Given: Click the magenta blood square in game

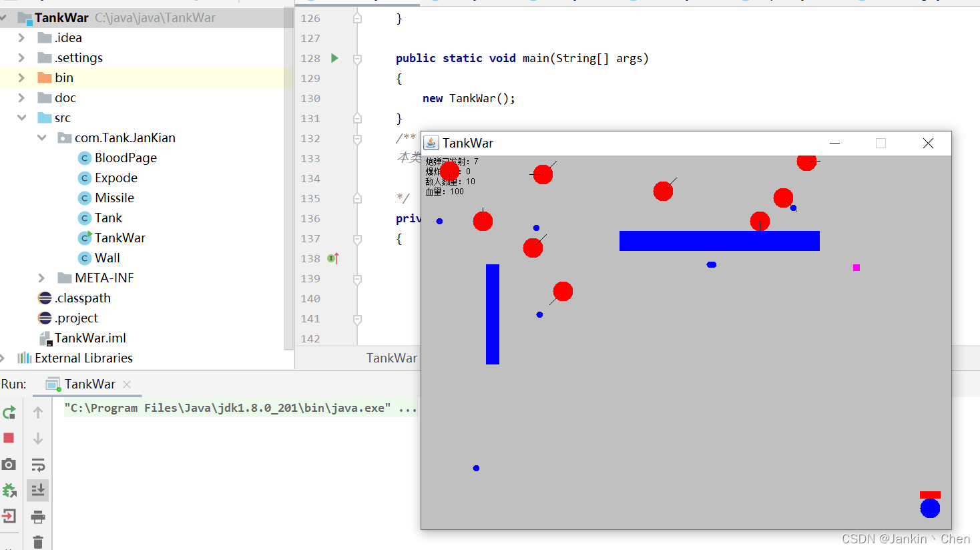Looking at the screenshot, I should click(856, 268).
